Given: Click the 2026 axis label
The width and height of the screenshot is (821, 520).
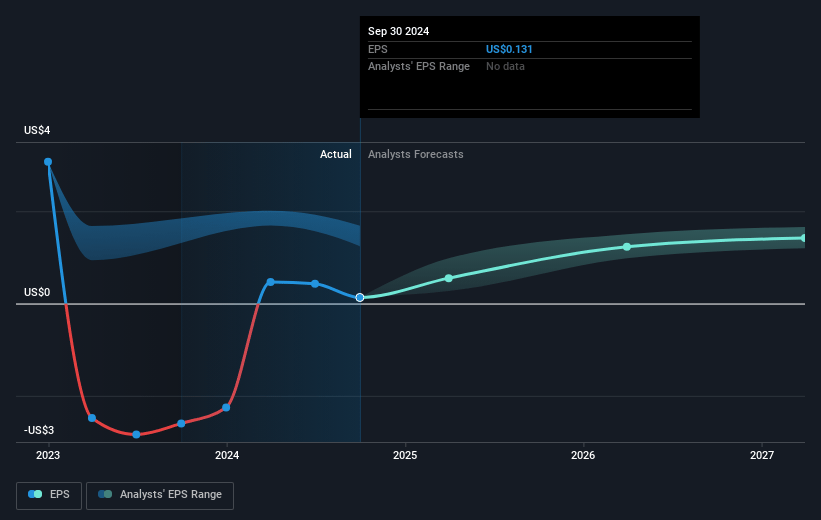Looking at the screenshot, I should (x=583, y=455).
